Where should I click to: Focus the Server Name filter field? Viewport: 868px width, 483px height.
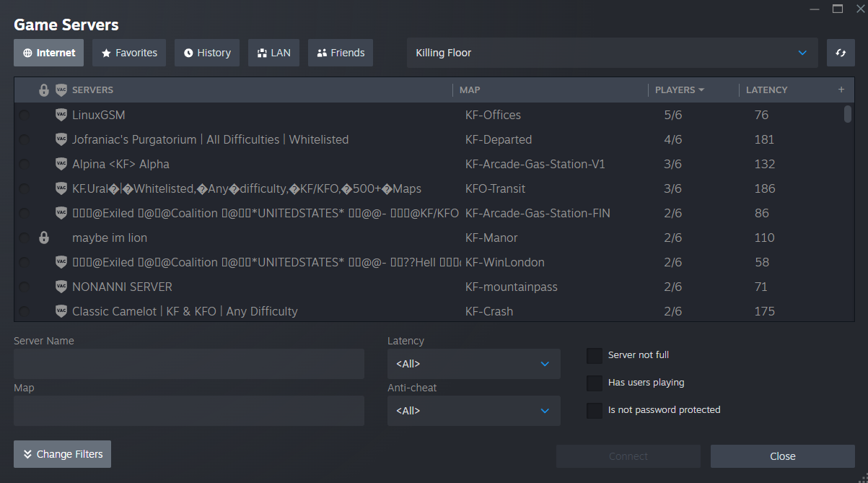[x=189, y=364]
